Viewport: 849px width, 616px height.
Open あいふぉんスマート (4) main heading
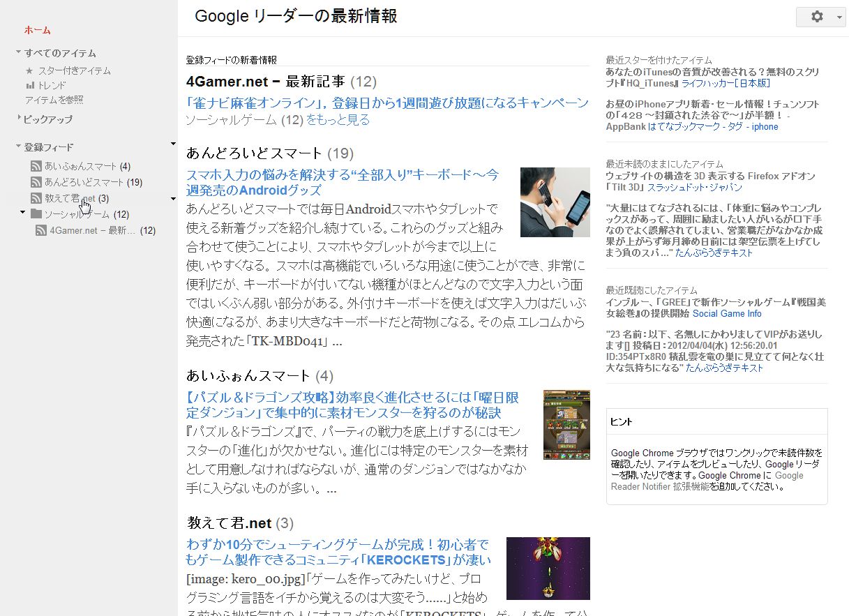[260, 376]
